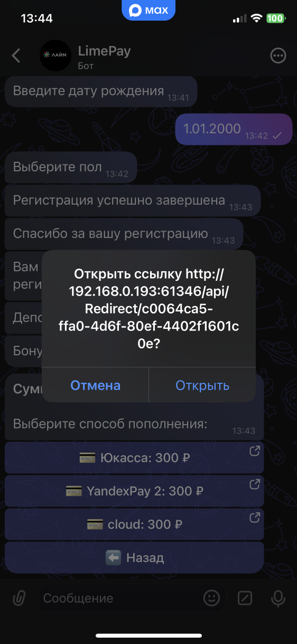The height and width of the screenshot is (644, 297).
Task: Select cloud: 300 ₽ payment option
Action: pos(134,523)
